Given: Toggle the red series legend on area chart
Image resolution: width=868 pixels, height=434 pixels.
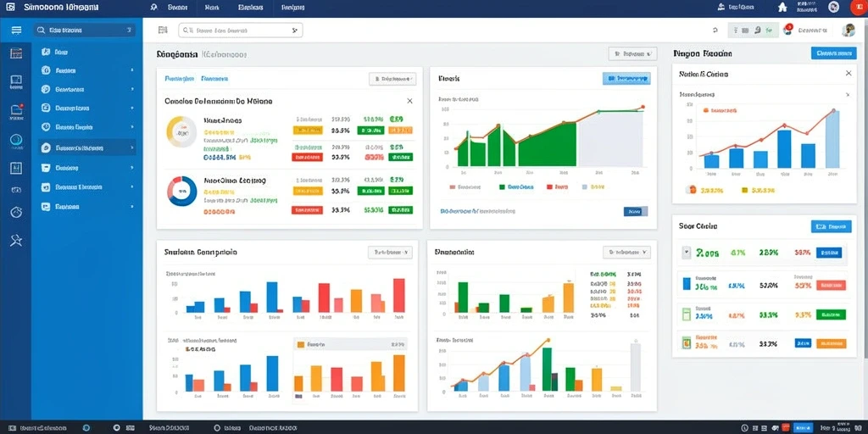Looking at the screenshot, I should [x=557, y=187].
